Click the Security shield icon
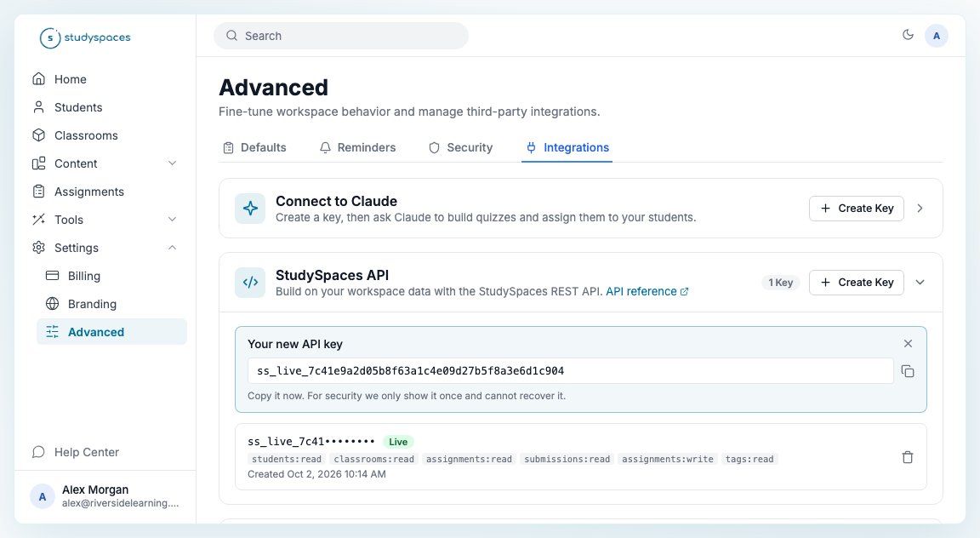 click(435, 147)
